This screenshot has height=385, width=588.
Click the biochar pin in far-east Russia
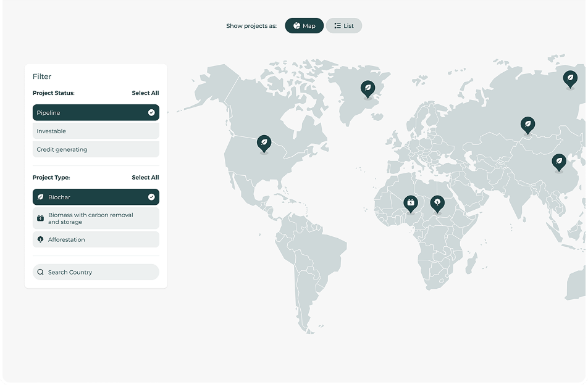[x=570, y=78]
